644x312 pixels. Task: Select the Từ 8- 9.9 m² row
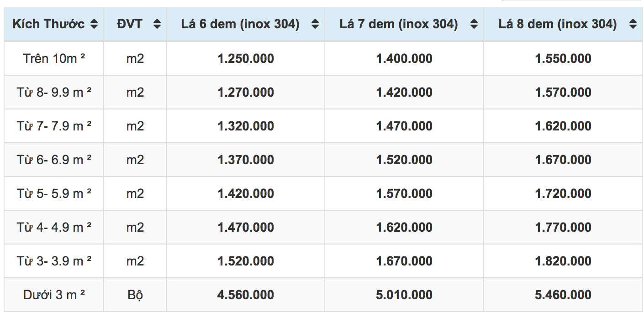pyautogui.click(x=54, y=92)
